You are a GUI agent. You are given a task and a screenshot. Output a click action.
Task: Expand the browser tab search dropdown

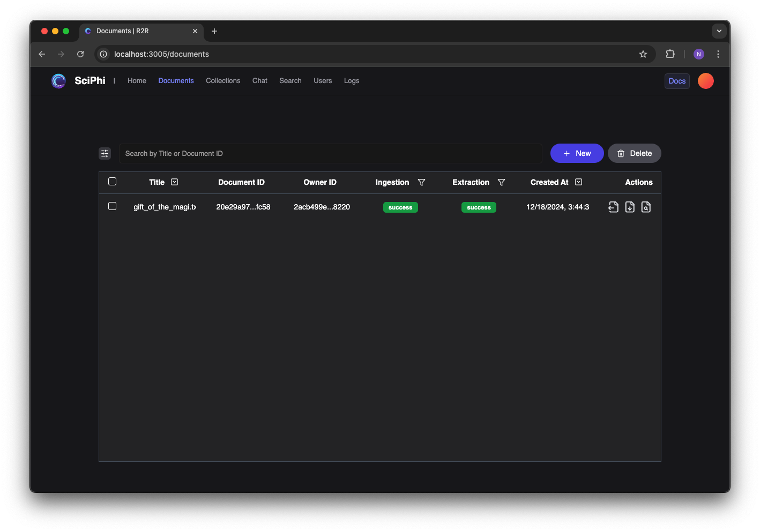tap(719, 31)
